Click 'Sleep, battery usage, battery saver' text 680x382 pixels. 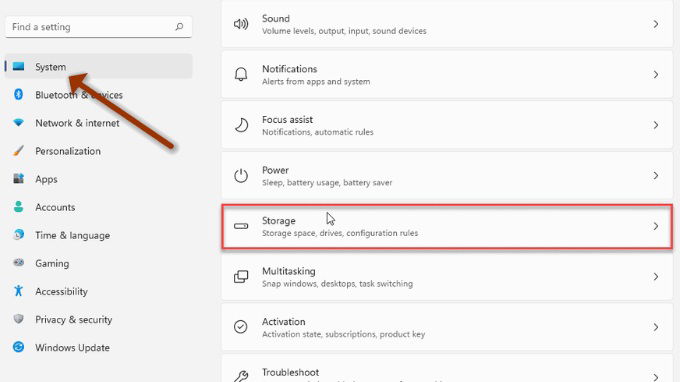coord(327,183)
